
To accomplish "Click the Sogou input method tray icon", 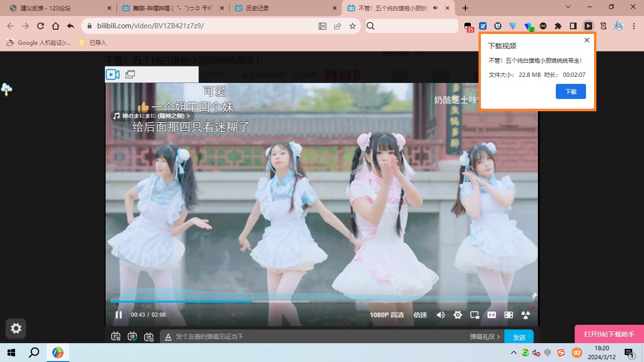I will pos(561,353).
